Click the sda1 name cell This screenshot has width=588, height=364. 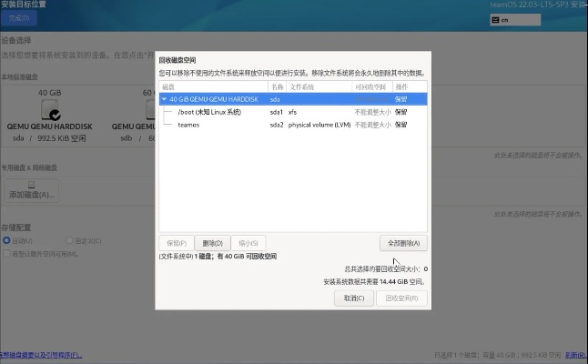(277, 112)
